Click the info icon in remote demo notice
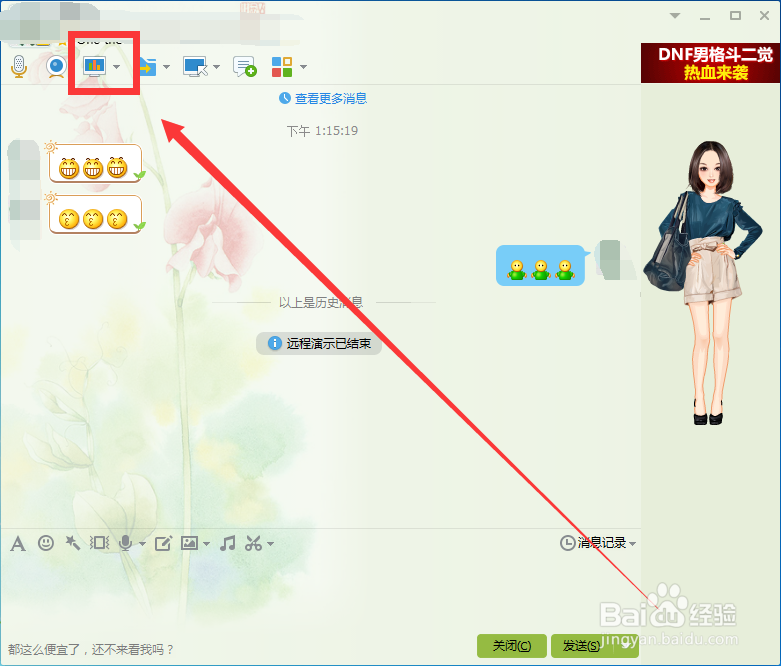The image size is (781, 666). tap(274, 343)
